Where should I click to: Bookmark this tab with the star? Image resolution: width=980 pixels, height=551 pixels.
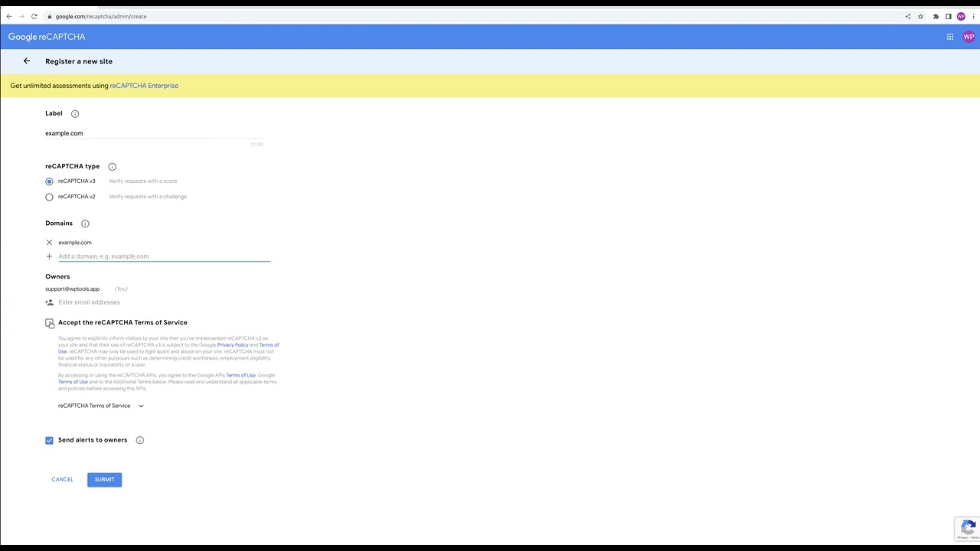tap(921, 16)
